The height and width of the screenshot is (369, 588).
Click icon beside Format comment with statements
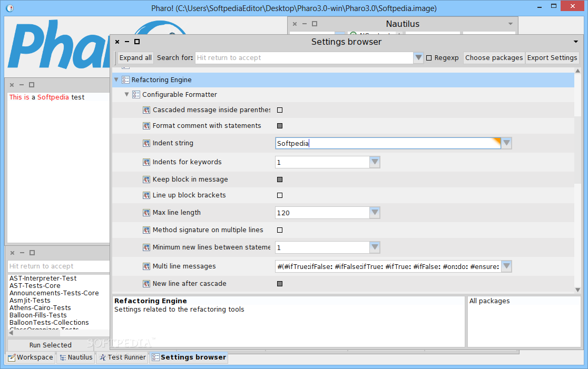[146, 126]
